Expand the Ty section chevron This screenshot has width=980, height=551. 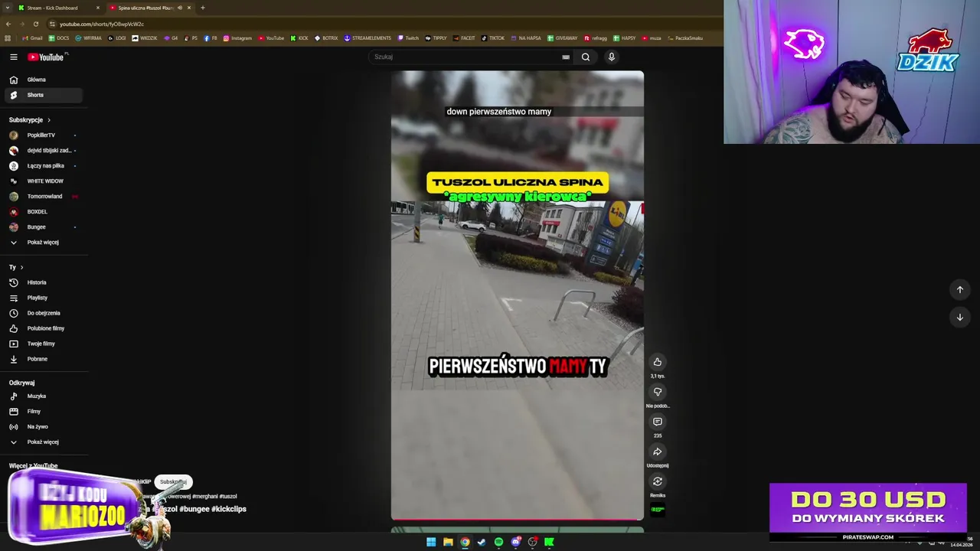tap(21, 267)
